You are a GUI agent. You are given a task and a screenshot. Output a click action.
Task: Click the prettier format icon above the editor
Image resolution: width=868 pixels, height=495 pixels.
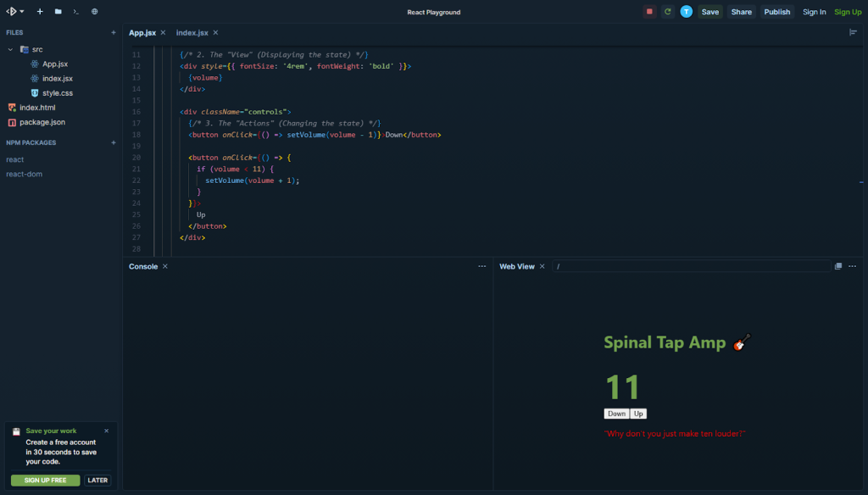click(x=854, y=31)
